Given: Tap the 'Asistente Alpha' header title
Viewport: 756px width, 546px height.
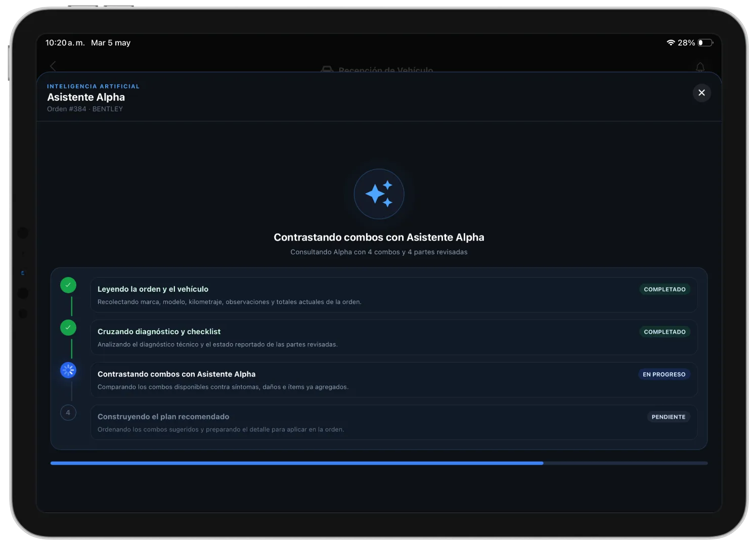Looking at the screenshot, I should [86, 97].
